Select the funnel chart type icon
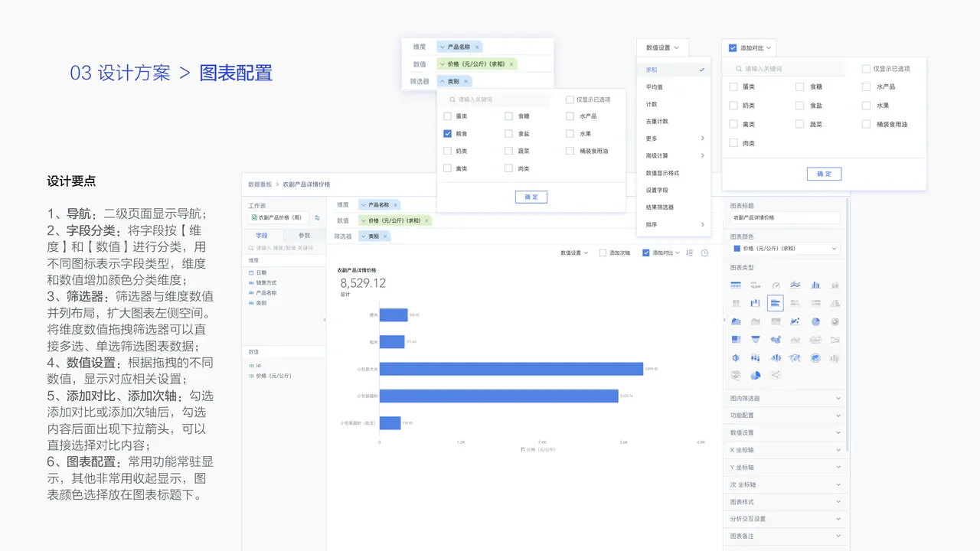This screenshot has height=551, width=980. click(756, 339)
